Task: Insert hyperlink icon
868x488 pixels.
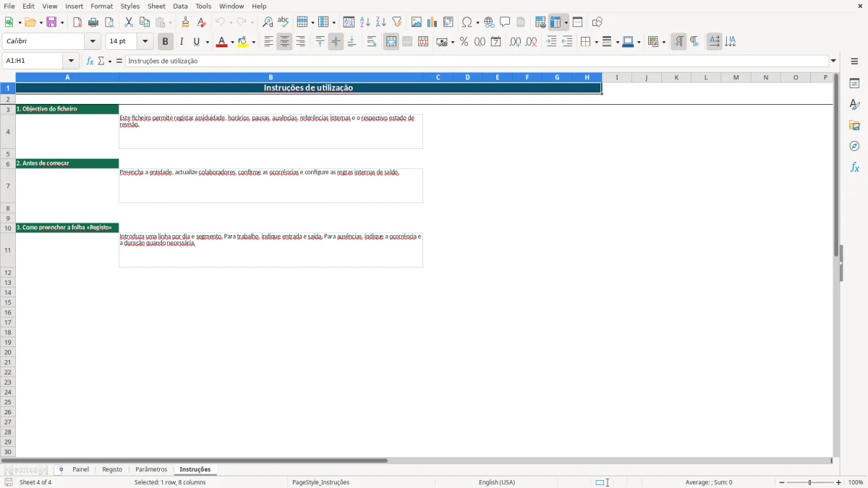Action: pos(489,22)
